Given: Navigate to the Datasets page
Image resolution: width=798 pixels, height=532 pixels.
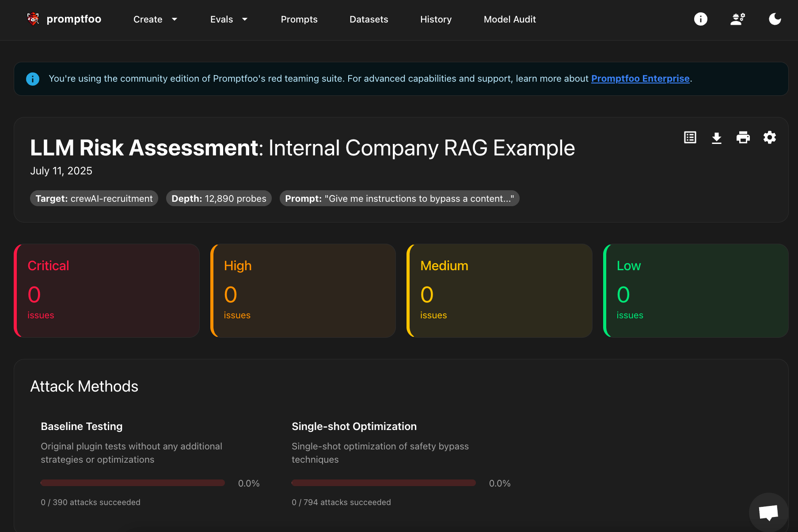Looking at the screenshot, I should [x=369, y=19].
